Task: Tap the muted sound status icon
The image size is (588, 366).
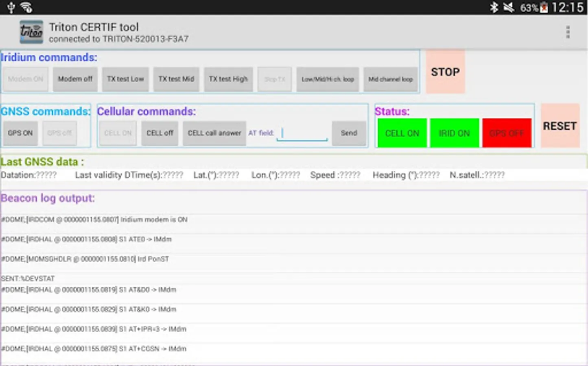Action: coord(509,7)
